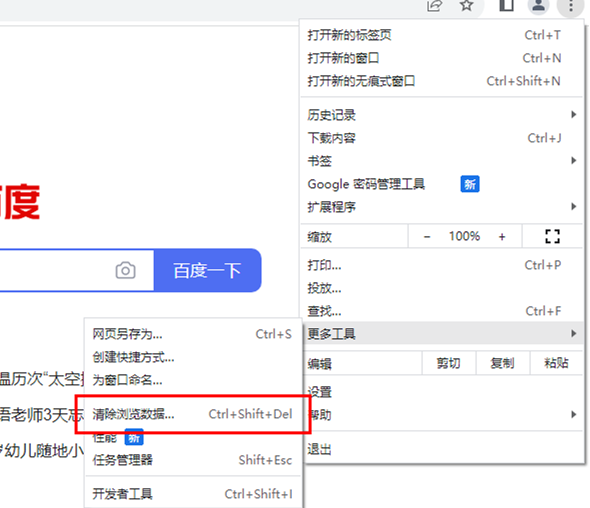Click the 剪切 edit button
Image resolution: width=590 pixels, height=508 pixels.
(449, 363)
